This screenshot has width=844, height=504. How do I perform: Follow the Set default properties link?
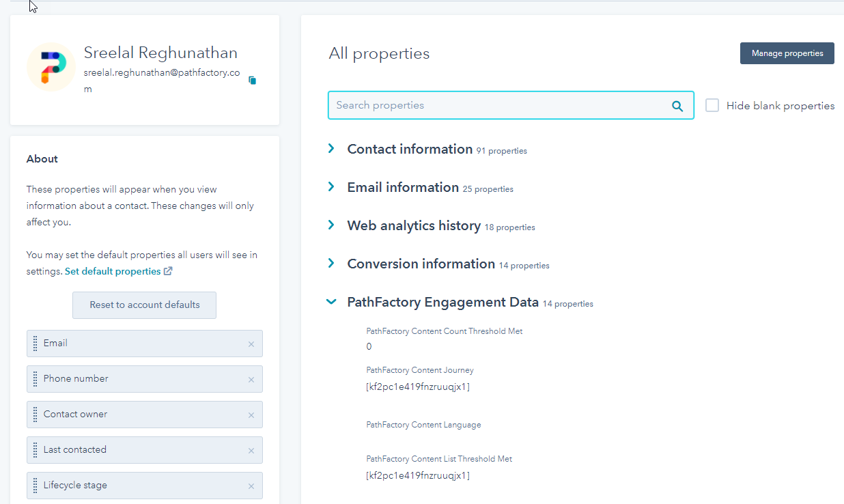[x=118, y=271]
